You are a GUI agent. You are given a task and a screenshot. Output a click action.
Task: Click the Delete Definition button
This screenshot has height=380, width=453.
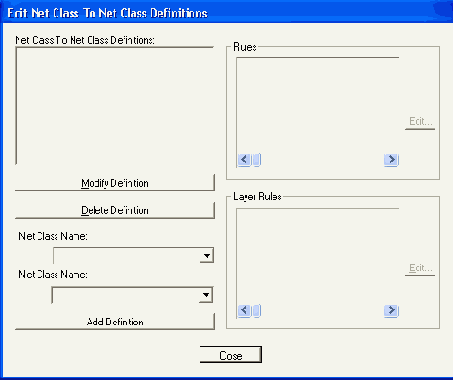(x=115, y=210)
